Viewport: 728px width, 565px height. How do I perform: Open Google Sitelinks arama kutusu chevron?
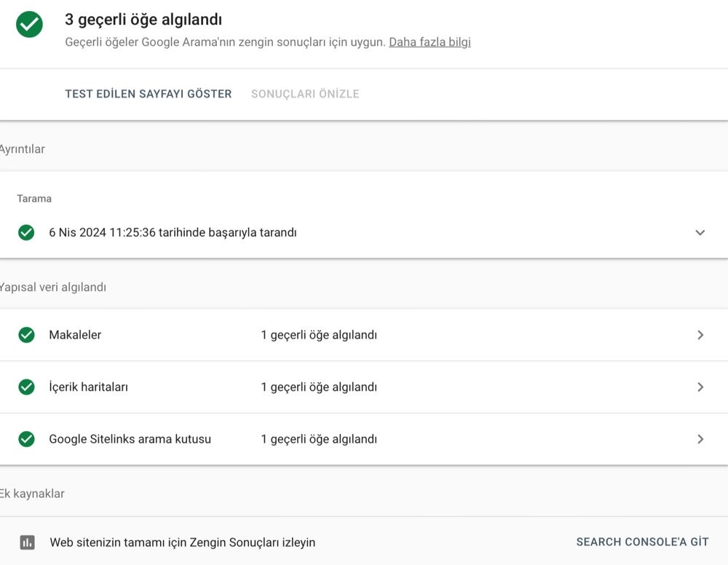click(x=700, y=439)
